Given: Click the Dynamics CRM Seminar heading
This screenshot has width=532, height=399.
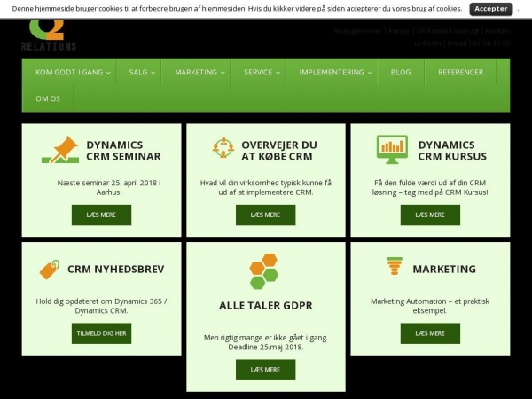Looking at the screenshot, I should coord(123,151).
